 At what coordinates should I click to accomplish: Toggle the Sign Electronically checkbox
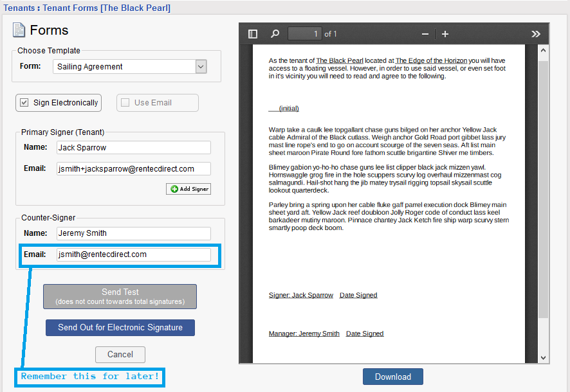[x=24, y=103]
